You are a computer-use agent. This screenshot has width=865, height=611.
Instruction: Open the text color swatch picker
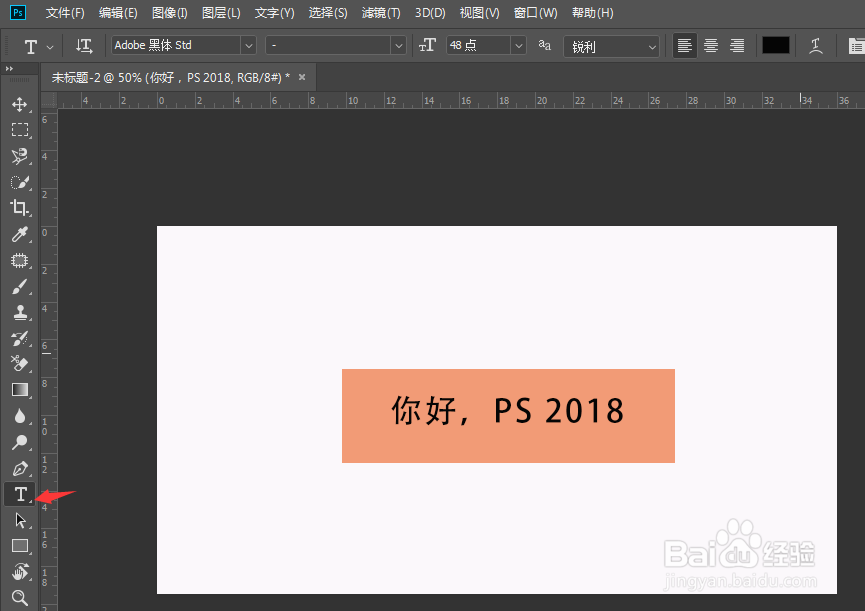(x=776, y=45)
